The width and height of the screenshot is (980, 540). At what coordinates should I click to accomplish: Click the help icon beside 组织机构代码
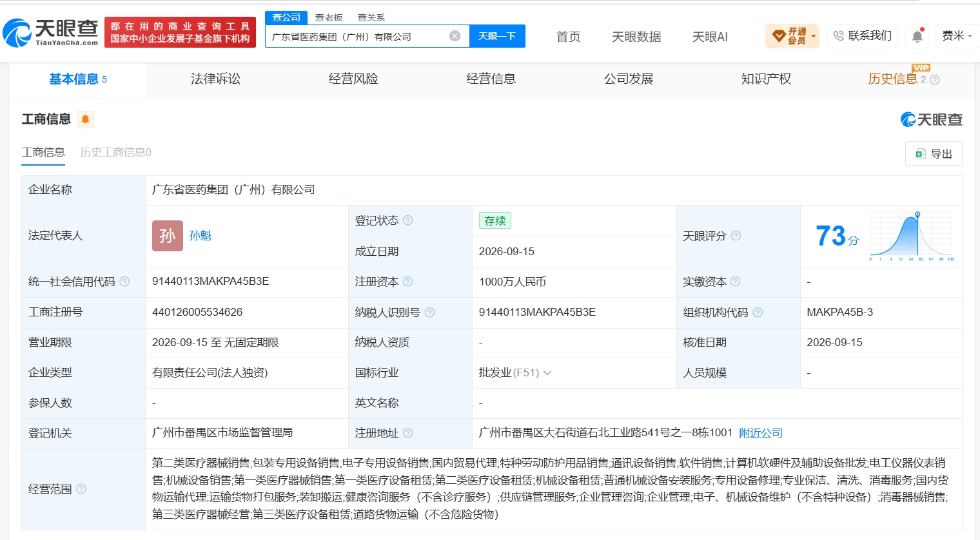(x=758, y=313)
